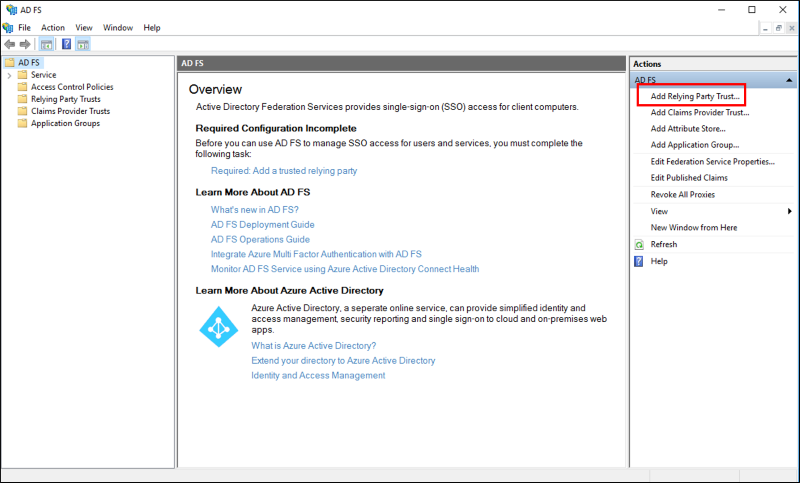This screenshot has width=800, height=483.
Task: Collapse the AD FS actions section arrow
Action: click(788, 80)
